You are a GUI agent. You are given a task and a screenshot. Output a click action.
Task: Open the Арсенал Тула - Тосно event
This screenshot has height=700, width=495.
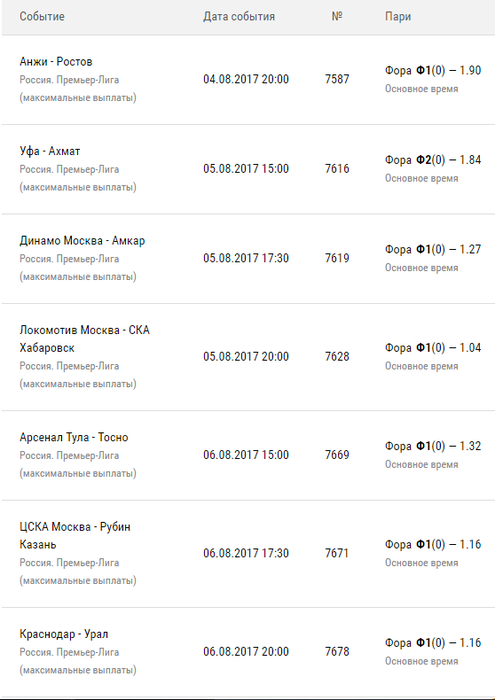pos(74,438)
